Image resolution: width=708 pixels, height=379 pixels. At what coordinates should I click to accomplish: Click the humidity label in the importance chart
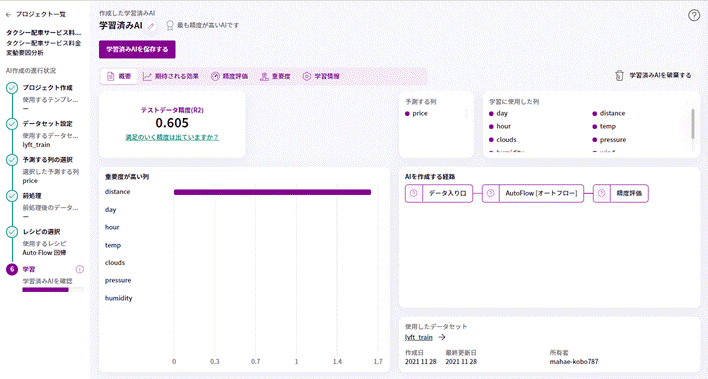coord(118,298)
